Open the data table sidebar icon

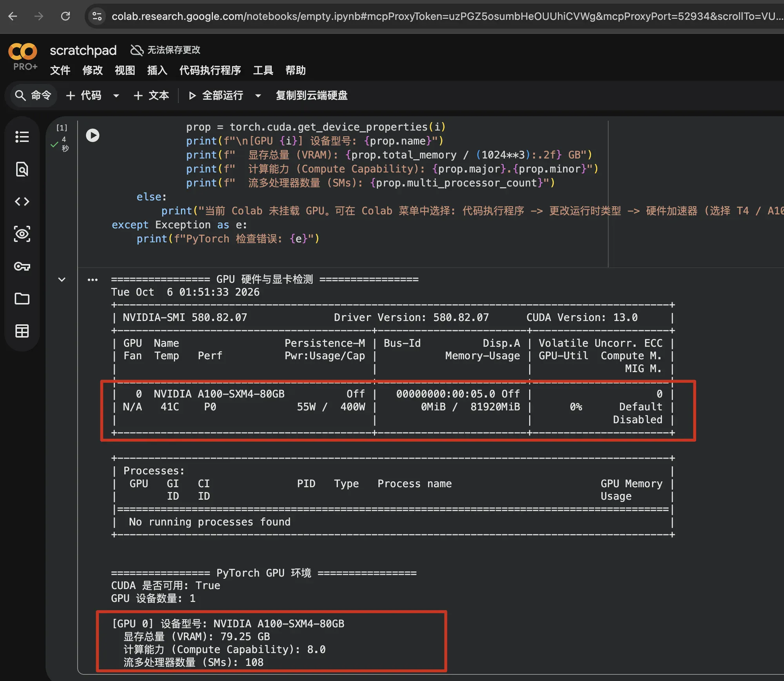tap(22, 331)
